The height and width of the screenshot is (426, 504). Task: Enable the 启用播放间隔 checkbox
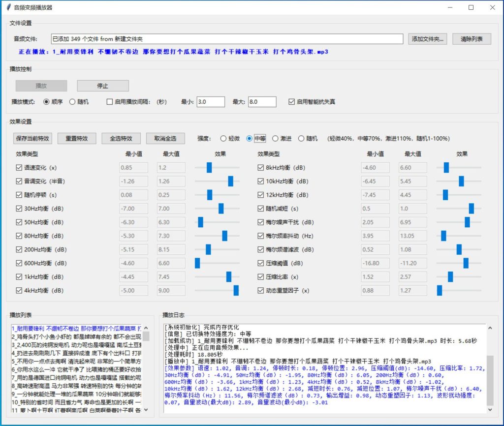[x=110, y=102]
